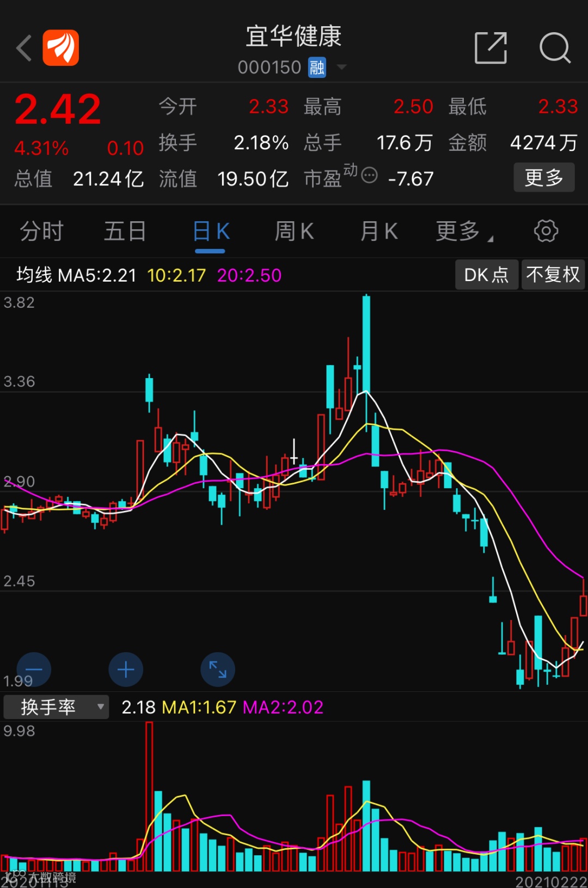Open chart settings gear icon
588x888 pixels.
pos(546,231)
